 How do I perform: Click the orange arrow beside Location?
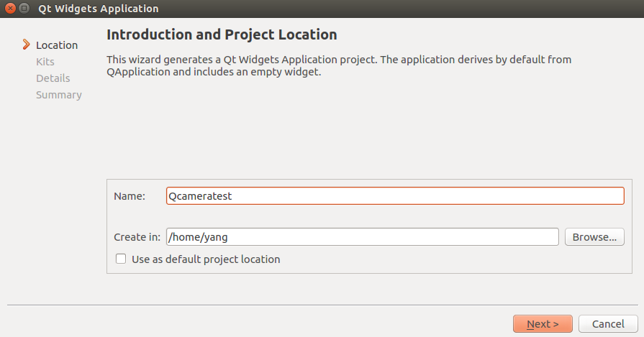click(x=27, y=45)
